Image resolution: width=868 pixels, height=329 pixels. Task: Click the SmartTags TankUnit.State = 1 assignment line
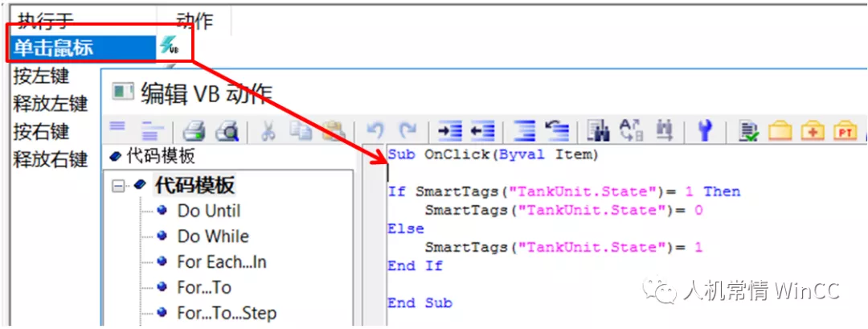coord(564,248)
